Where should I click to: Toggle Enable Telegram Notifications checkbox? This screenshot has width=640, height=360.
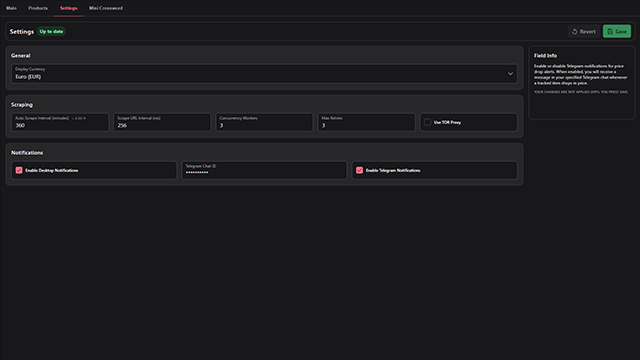[x=359, y=170]
